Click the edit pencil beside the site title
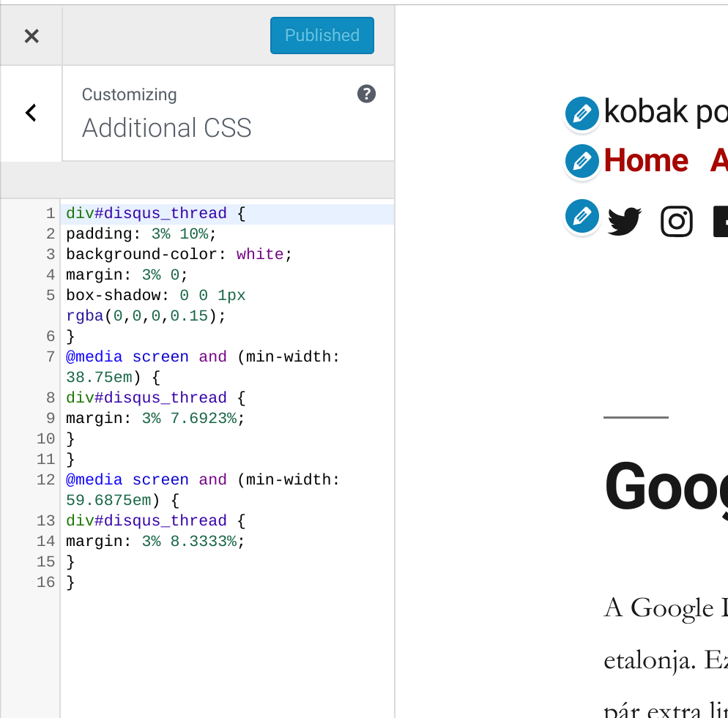 [x=582, y=113]
